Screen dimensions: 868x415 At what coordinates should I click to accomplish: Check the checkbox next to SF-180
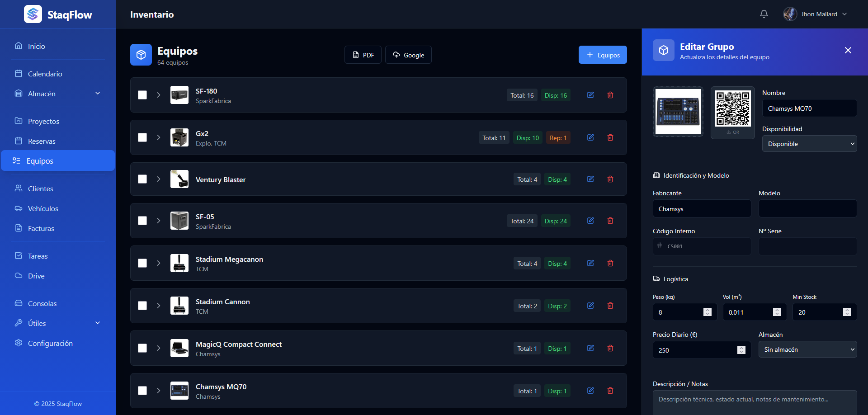pyautogui.click(x=142, y=95)
